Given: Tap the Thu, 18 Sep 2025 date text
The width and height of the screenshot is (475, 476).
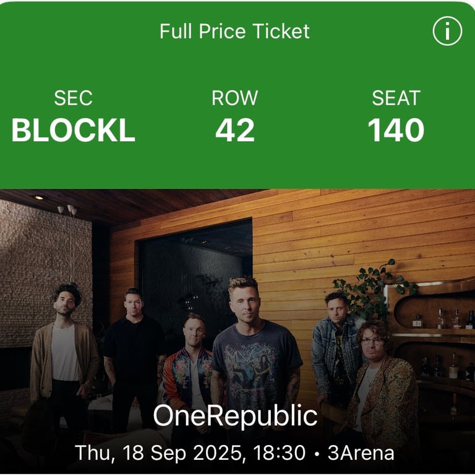Looking at the screenshot, I should pyautogui.click(x=158, y=453).
